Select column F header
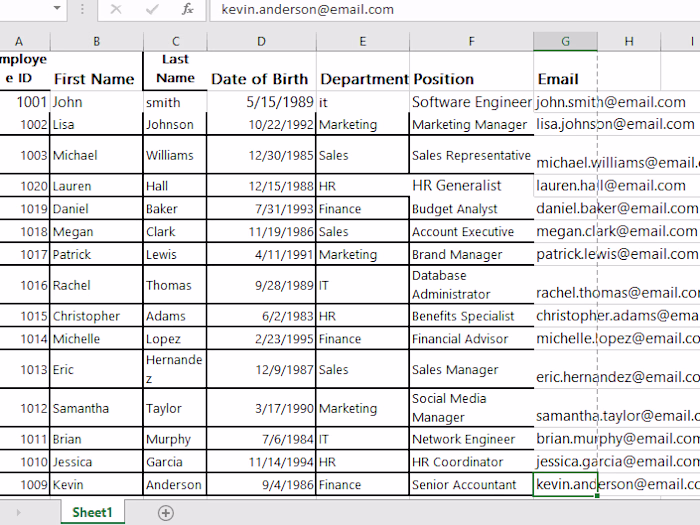 pos(471,42)
